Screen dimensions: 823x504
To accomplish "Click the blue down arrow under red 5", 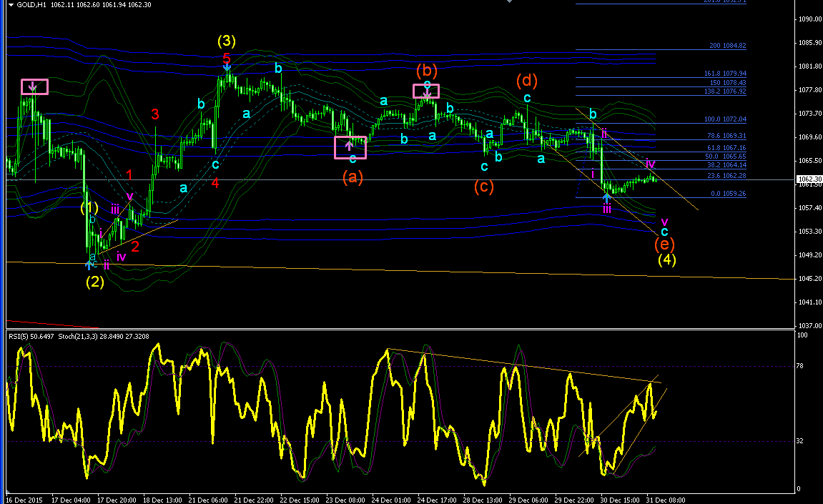I will pos(227,67).
